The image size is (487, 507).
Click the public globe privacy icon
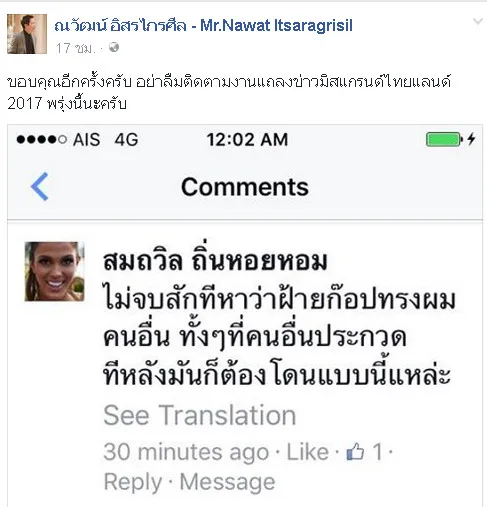pos(114,47)
